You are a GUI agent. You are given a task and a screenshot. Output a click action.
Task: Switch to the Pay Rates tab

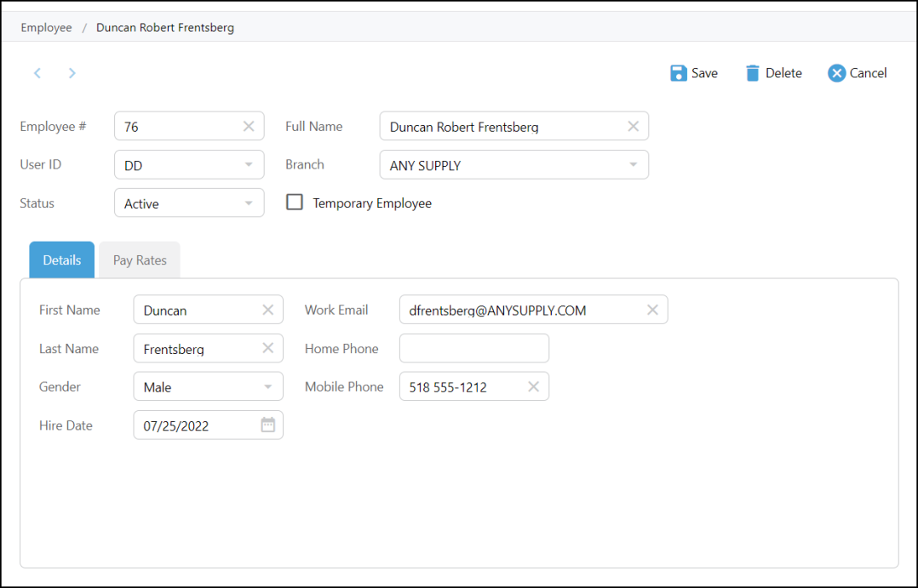click(x=140, y=260)
